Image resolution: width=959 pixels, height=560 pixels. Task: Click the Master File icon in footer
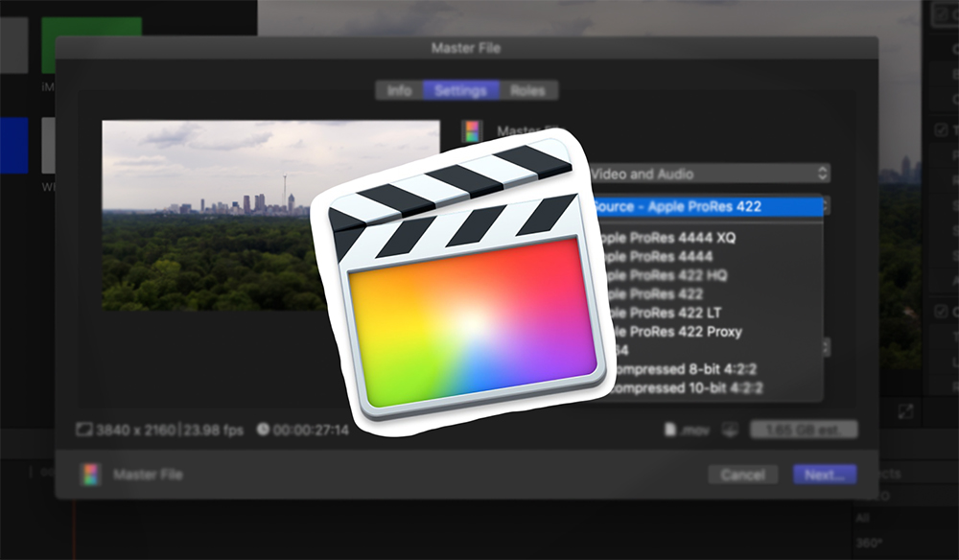[x=91, y=475]
